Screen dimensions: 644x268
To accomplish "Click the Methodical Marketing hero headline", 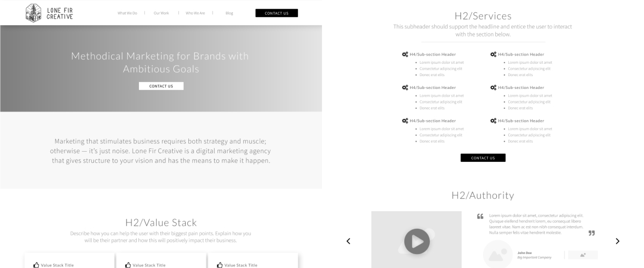I will tap(160, 62).
